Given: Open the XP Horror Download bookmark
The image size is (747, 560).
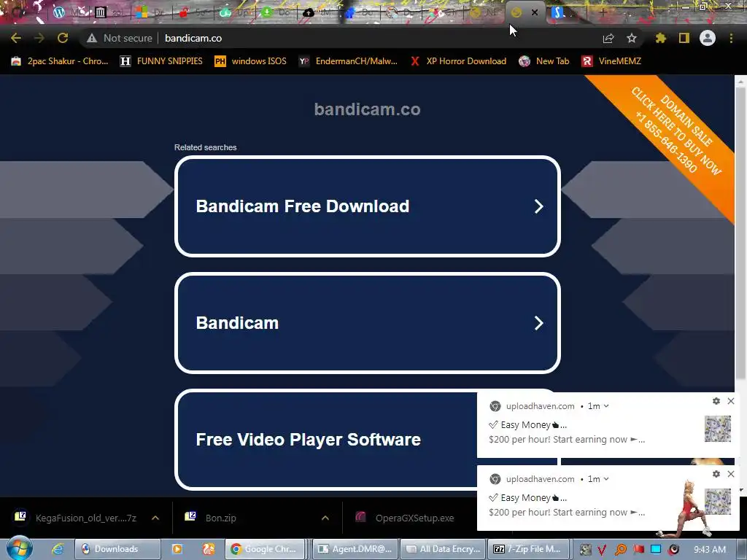Looking at the screenshot, I should click(458, 61).
